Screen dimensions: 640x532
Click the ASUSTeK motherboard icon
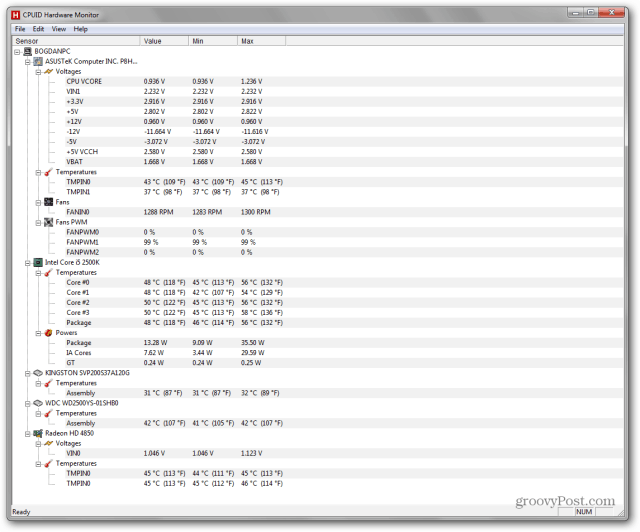39,61
